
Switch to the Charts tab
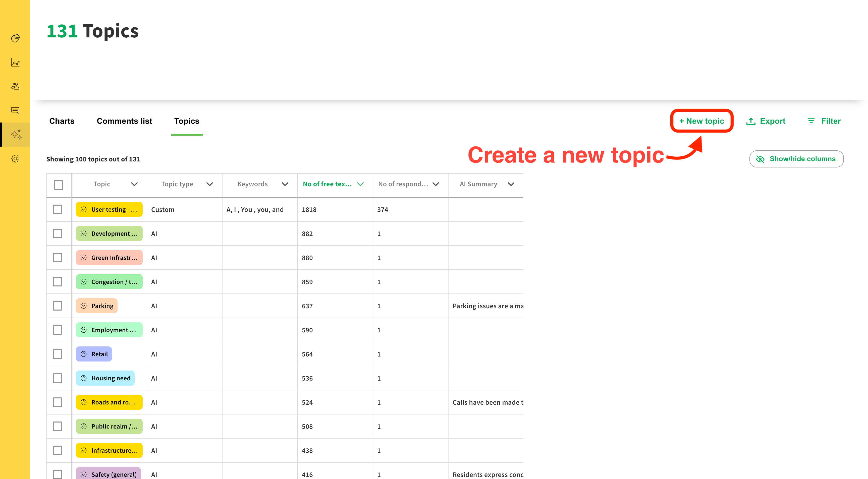tap(62, 121)
